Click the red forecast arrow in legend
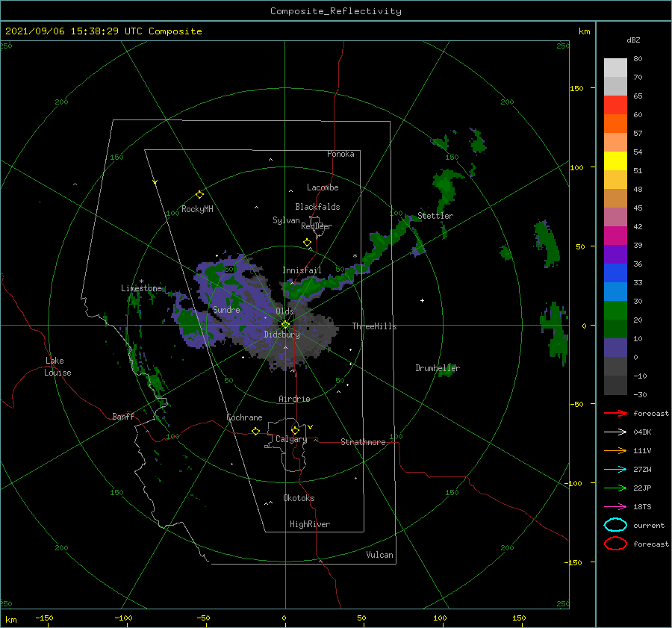This screenshot has width=672, height=628. pos(615,413)
